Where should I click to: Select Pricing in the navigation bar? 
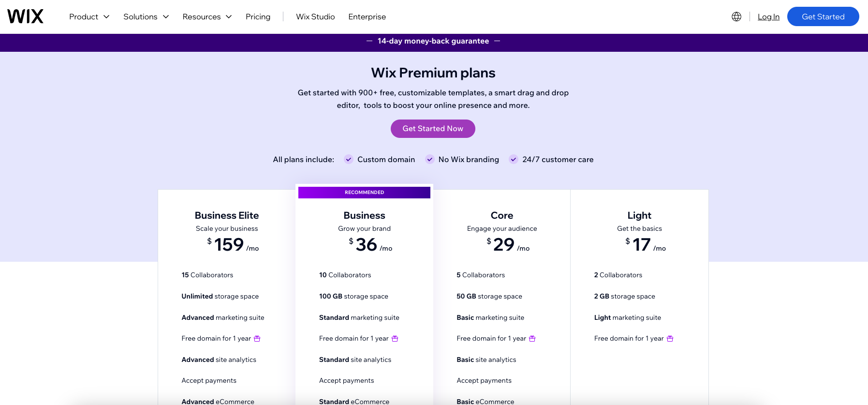258,16
